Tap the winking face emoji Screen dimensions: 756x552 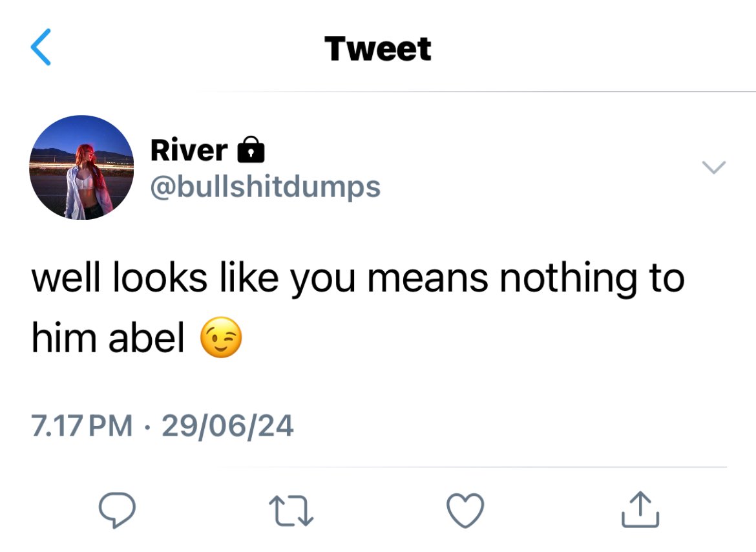[x=221, y=337]
